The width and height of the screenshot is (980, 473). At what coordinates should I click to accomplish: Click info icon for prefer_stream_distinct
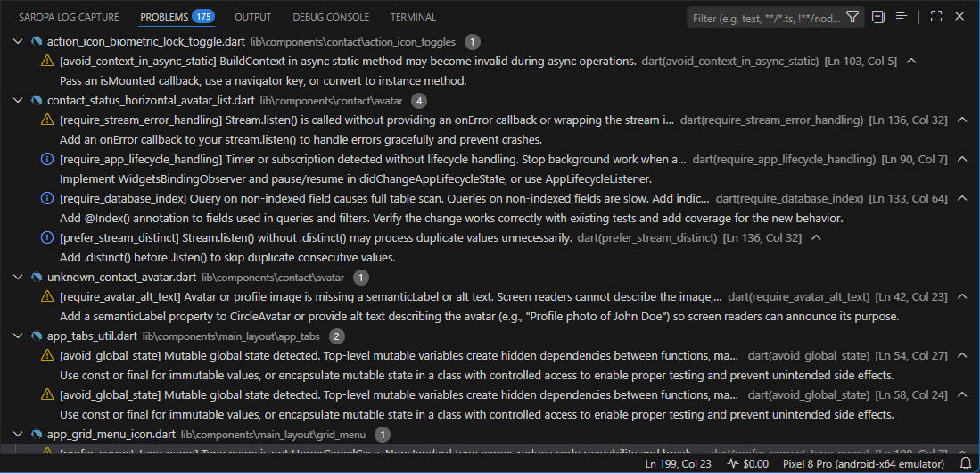[47, 237]
